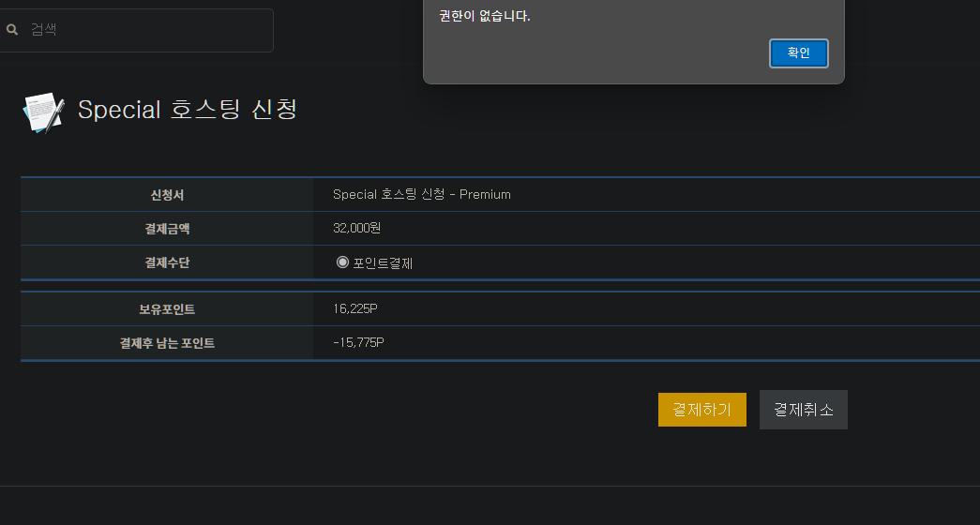Click the 결제후 남는 포인트 row label
980x525 pixels.
tap(167, 343)
